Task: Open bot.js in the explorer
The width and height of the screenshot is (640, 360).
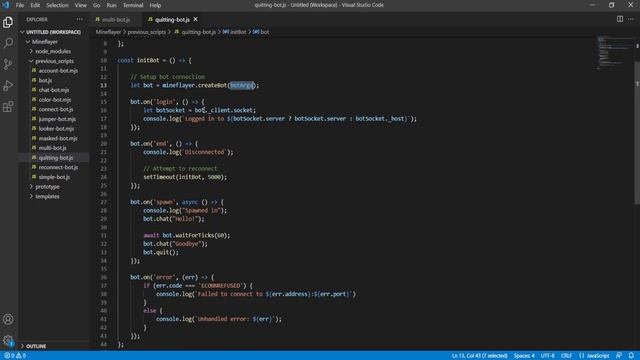Action: (x=45, y=80)
